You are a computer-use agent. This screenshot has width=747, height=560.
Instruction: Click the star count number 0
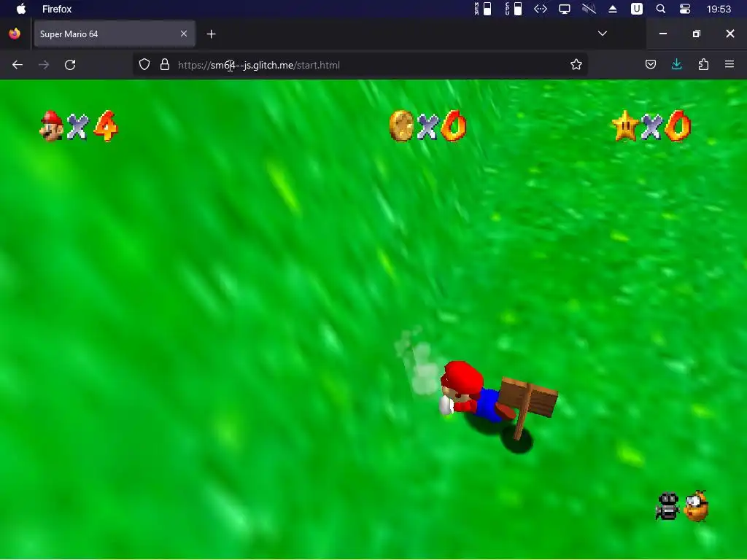(x=678, y=126)
